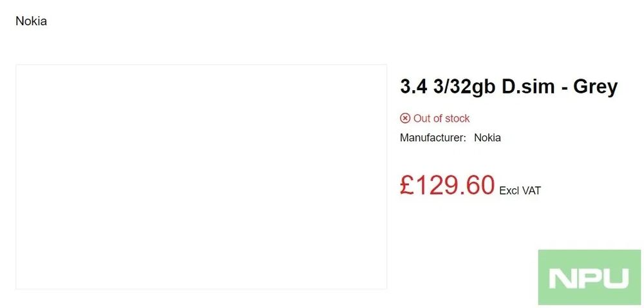Image resolution: width=644 pixels, height=308 pixels.
Task: Click the word 'stock' in availability status
Action: click(x=457, y=118)
